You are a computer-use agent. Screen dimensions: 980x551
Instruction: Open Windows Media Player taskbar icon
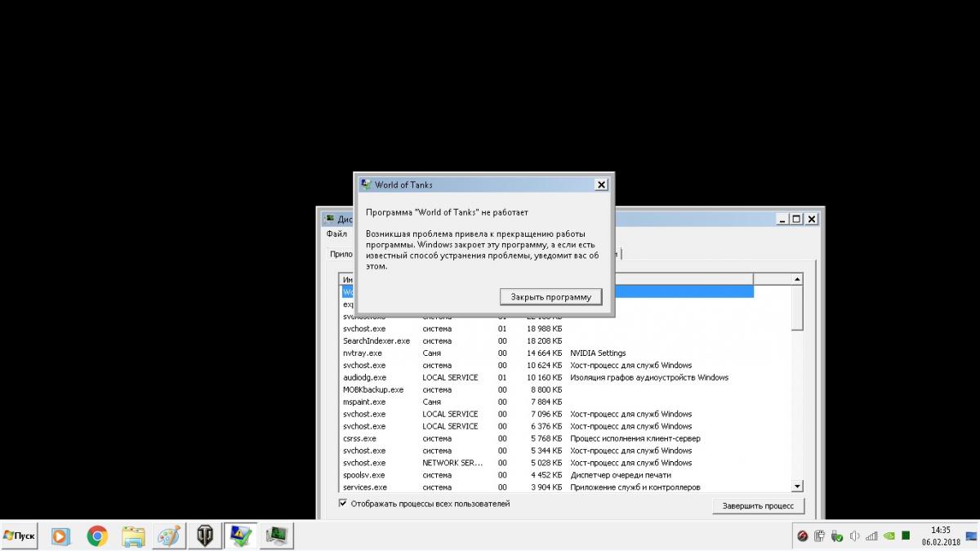(60, 535)
